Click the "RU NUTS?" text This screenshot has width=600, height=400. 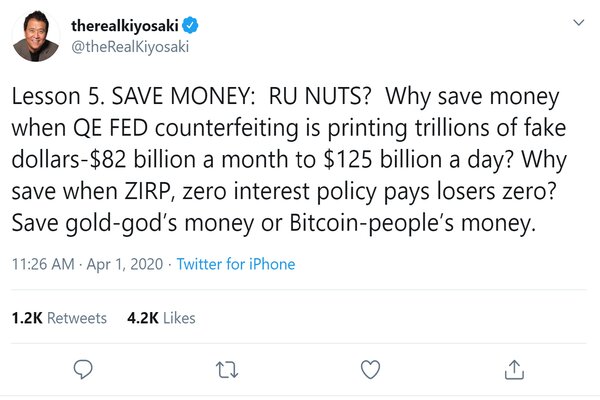319,98
